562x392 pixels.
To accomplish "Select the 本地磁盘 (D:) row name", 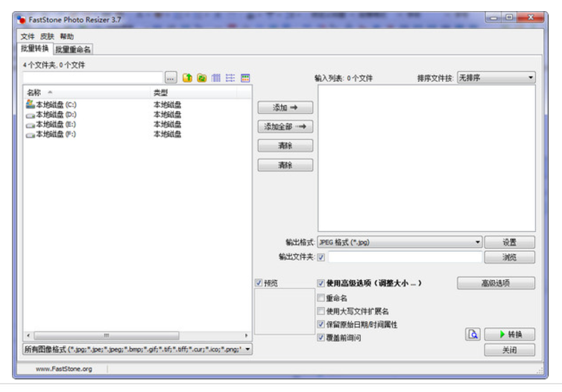I will pyautogui.click(x=56, y=115).
